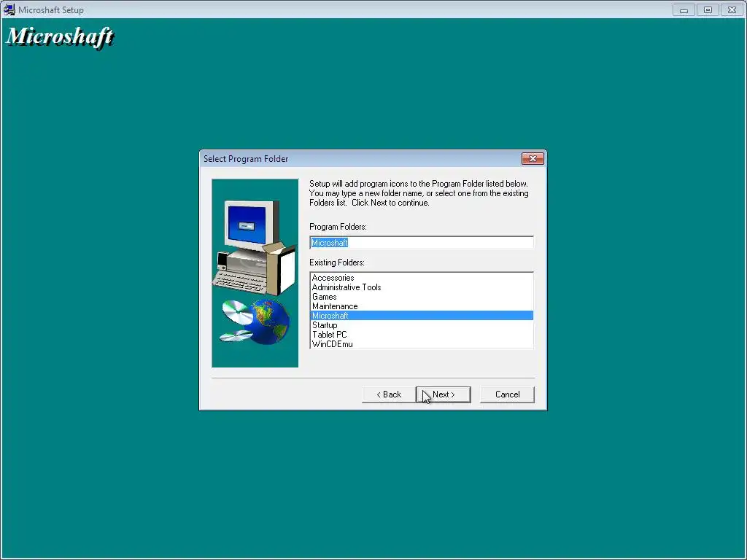Pick the Startup folder from list
This screenshot has width=747, height=560.
[x=422, y=324]
